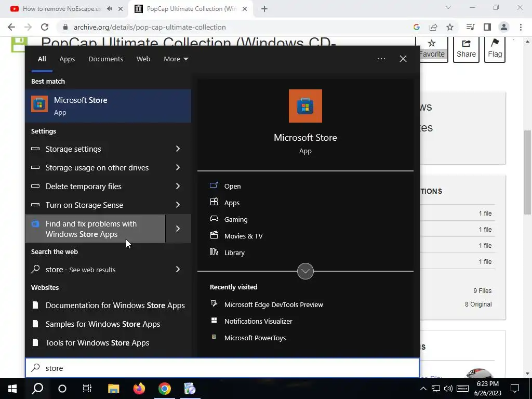Open Microsoft Edge DevTools Preview recent item
This screenshot has height=399, width=532.
point(273,304)
